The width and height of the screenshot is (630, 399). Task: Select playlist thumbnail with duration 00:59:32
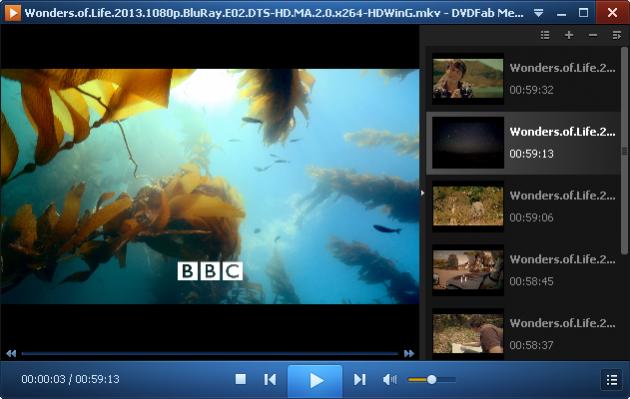tap(468, 79)
